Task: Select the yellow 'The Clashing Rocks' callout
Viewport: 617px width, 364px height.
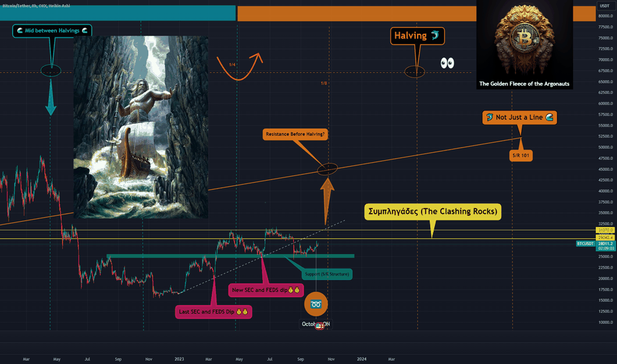Action: 432,211
